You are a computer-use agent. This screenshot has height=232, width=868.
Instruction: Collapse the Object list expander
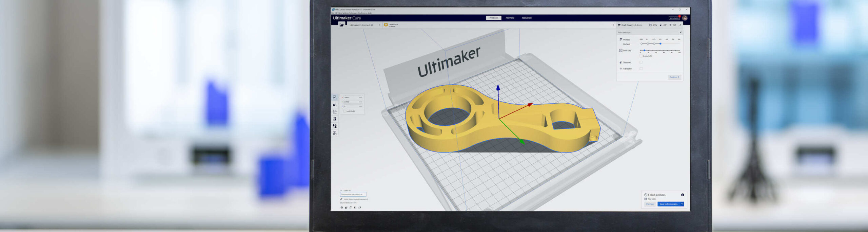[341, 191]
